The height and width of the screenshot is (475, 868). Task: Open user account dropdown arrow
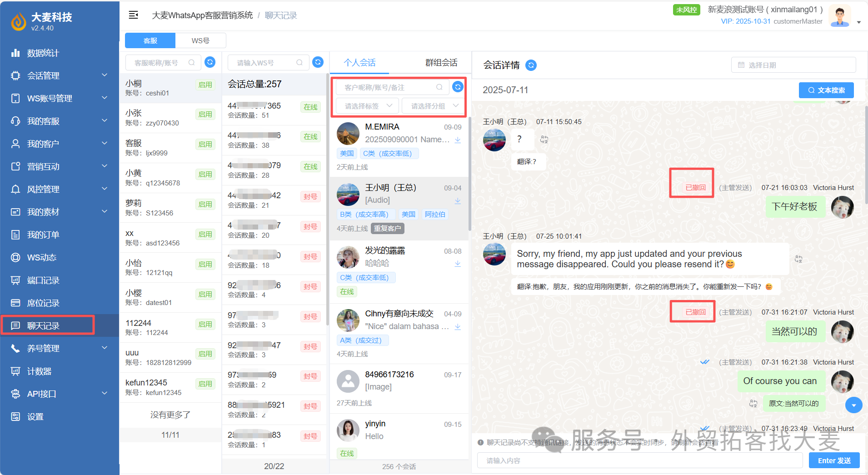[859, 22]
